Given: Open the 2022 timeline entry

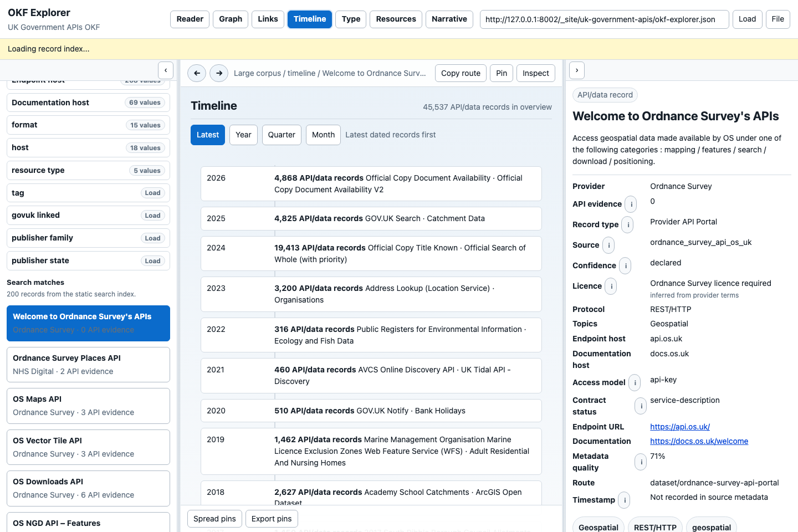Looking at the screenshot, I should tap(371, 335).
